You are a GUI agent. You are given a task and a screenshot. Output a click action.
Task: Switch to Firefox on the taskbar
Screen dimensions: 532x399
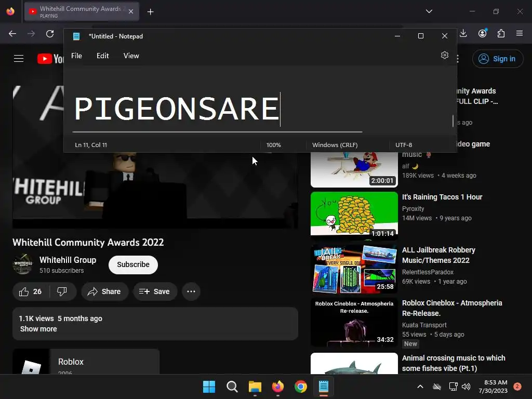click(278, 387)
